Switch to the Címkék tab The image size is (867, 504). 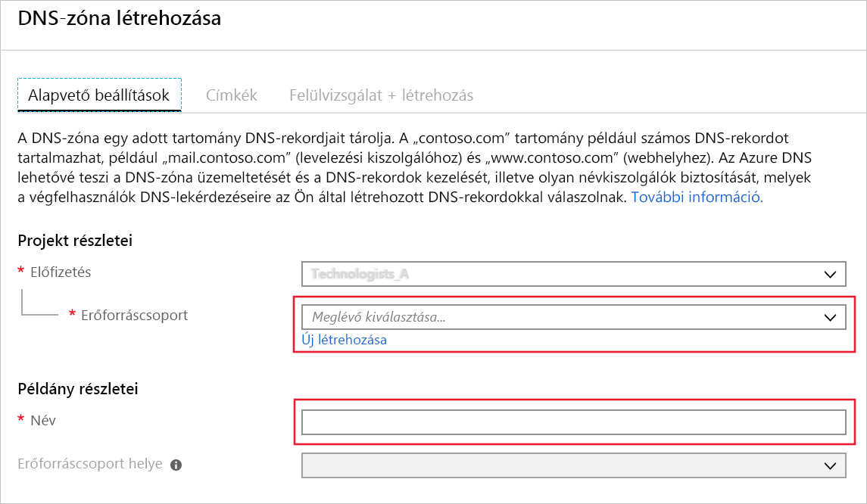[231, 95]
